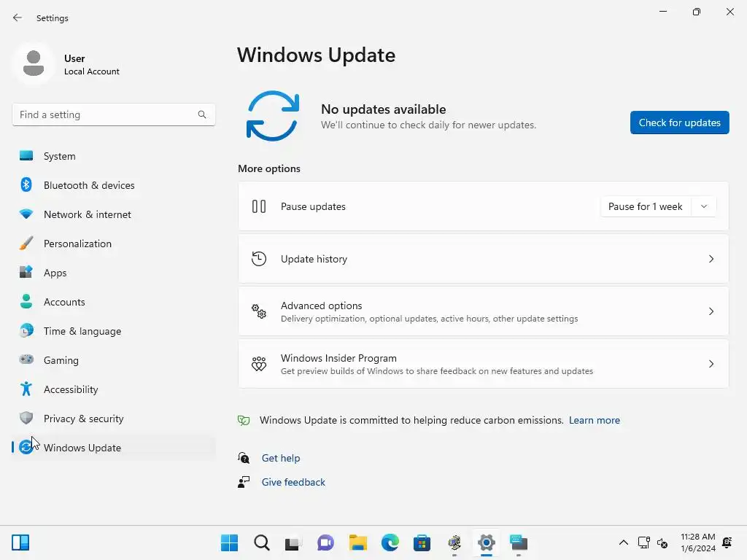Click the Privacy & security shield icon
Screen dimensions: 747x560
click(x=26, y=418)
